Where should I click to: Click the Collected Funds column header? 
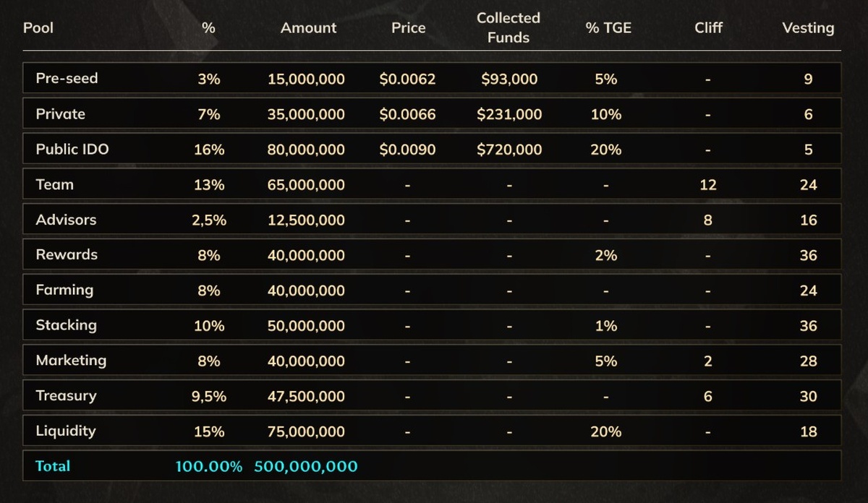pos(509,27)
